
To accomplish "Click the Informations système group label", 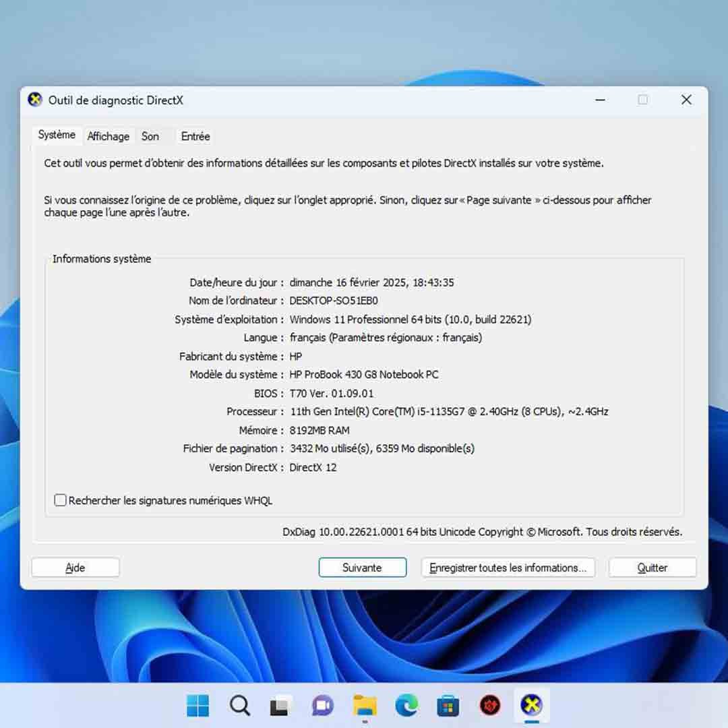I will 102,259.
